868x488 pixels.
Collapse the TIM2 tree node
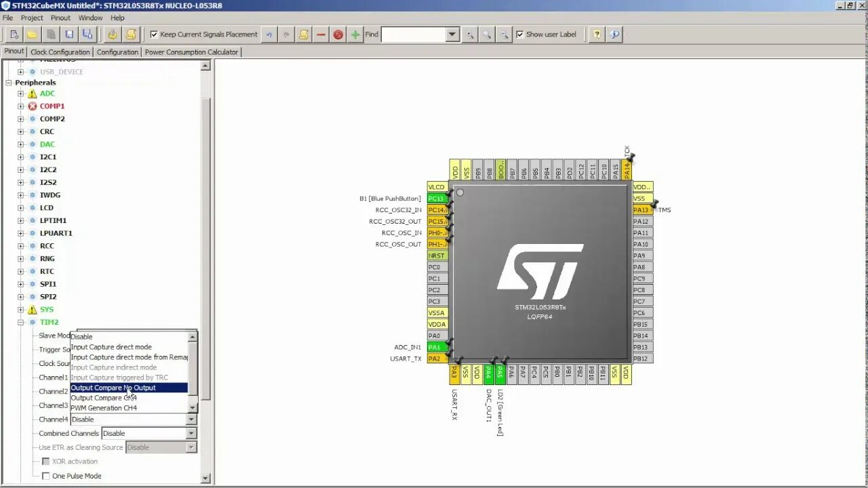(21, 323)
